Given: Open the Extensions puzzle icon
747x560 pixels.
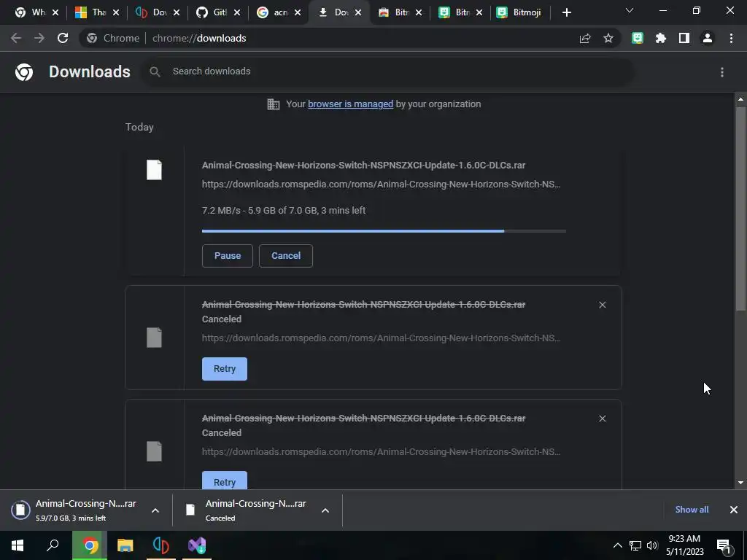Looking at the screenshot, I should click(661, 38).
